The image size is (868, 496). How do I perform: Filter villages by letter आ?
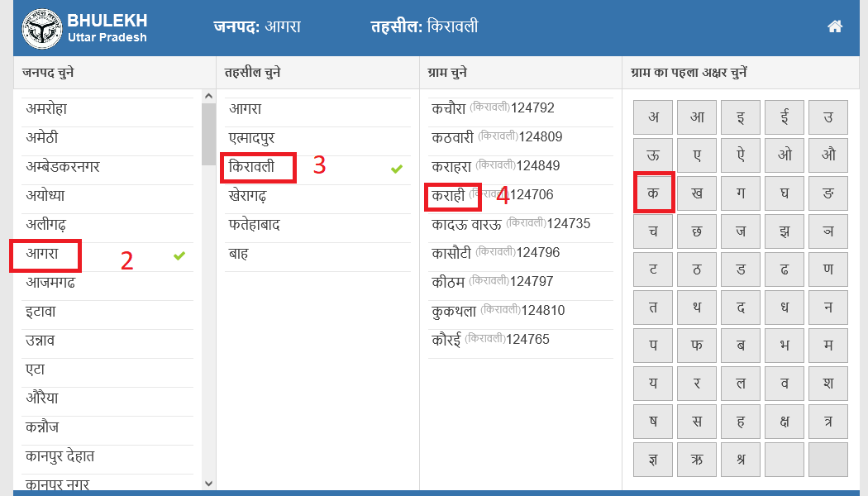[697, 117]
